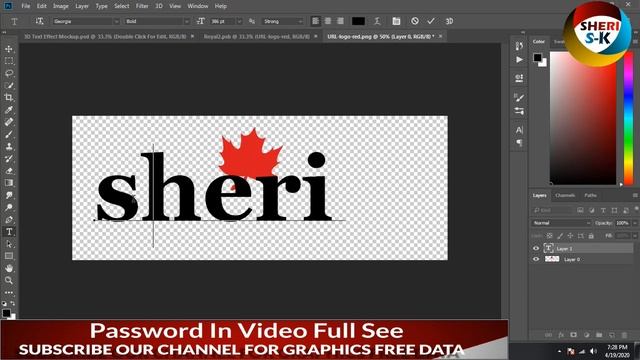Select the Path Selection tool
Image resolution: width=640 pixels, height=360 pixels.
coord(9,244)
